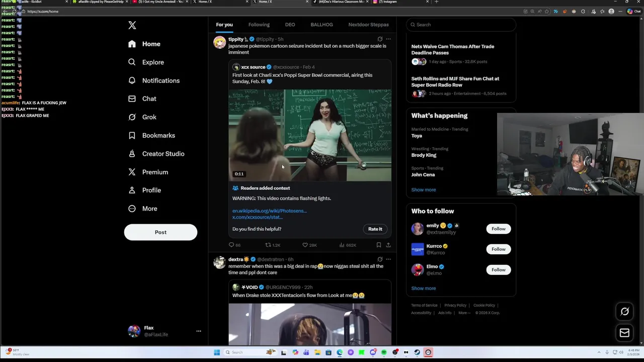Viewport: 644px width, 362px height.
Task: Open the Grok icon in sidebar
Action: tap(132, 117)
